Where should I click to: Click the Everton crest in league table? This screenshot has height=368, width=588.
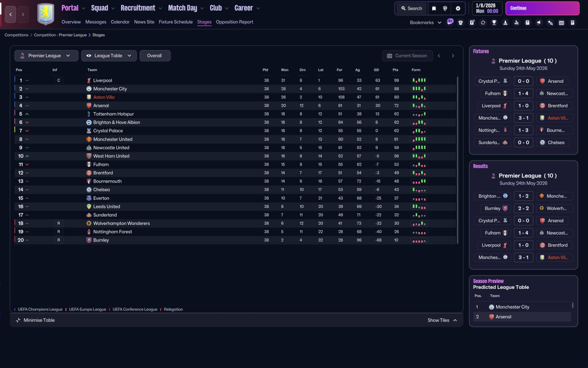pos(89,198)
